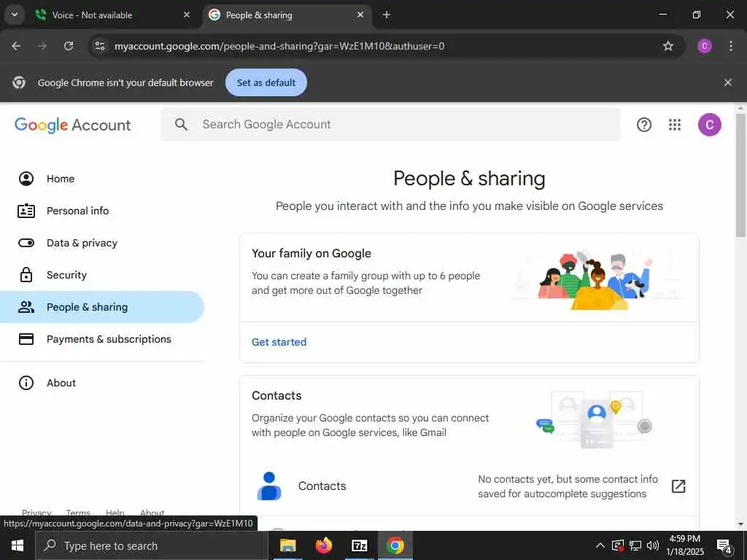Open Windows Start menu
747x560 pixels.
18,545
